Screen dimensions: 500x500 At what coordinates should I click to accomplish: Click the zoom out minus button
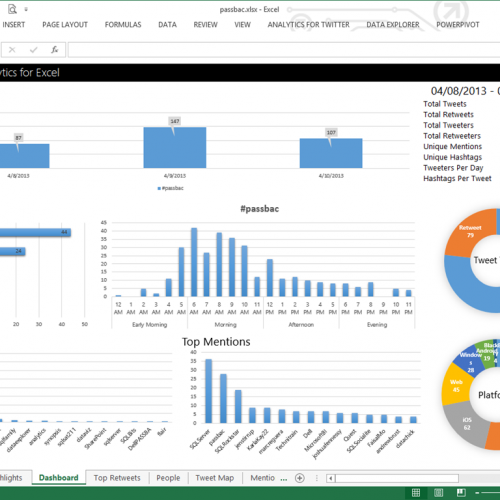point(477,493)
